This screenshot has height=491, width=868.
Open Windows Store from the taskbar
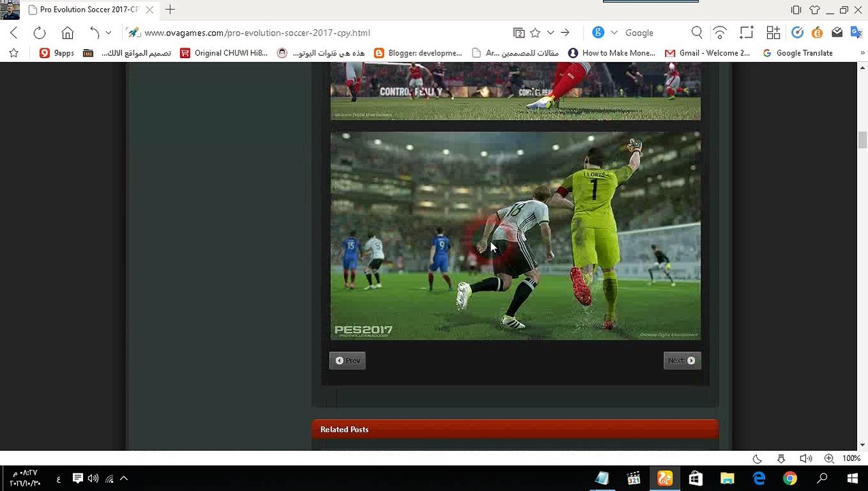coord(696,479)
